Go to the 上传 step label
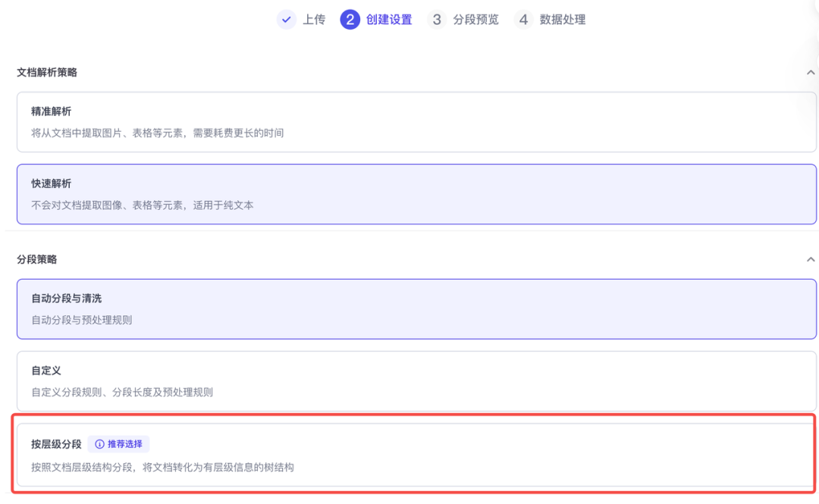The image size is (819, 504). click(314, 20)
